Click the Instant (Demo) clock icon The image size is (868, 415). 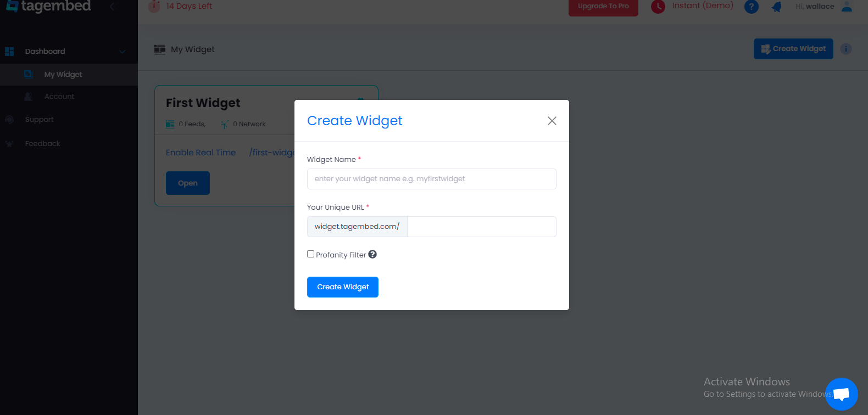pos(658,7)
